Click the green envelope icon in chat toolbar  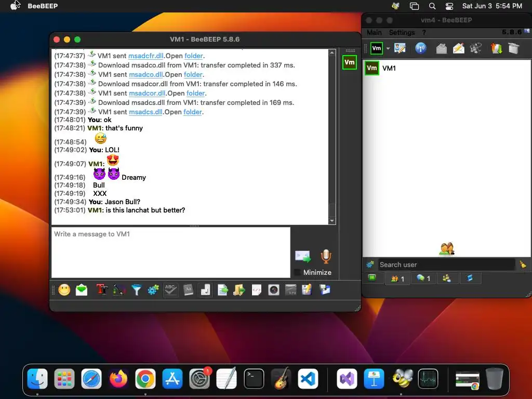point(82,290)
